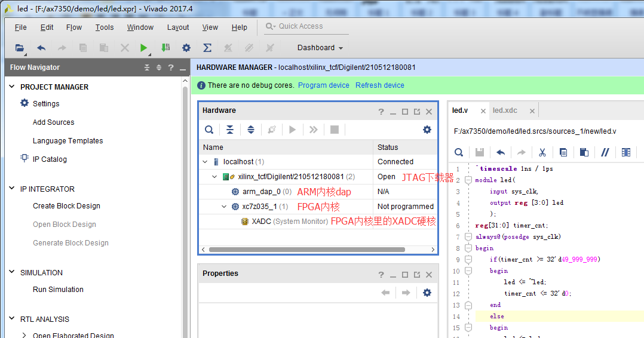Click the run trigger immediate double-arrow icon
Viewport: 644px width, 338px height.
click(x=314, y=130)
